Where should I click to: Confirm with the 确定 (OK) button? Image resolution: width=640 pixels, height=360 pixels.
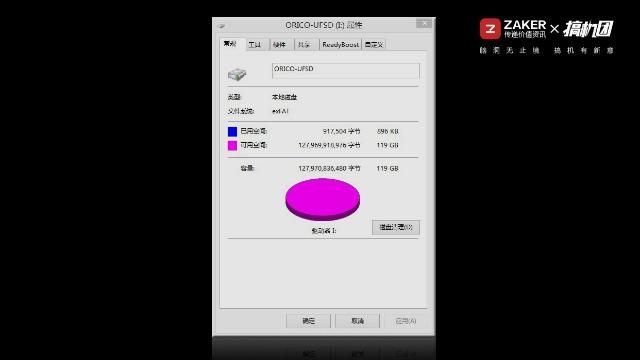[308, 321]
